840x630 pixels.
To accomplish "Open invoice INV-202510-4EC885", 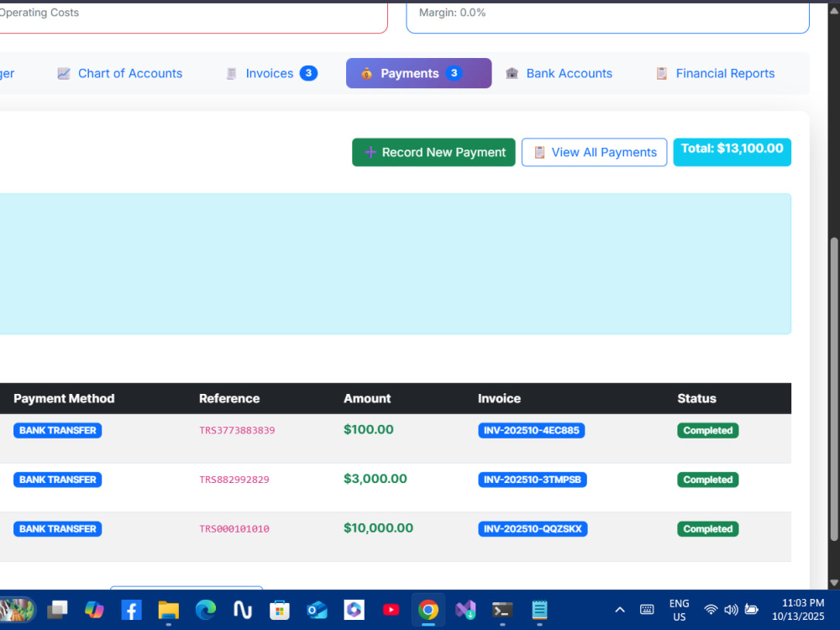I will point(532,431).
